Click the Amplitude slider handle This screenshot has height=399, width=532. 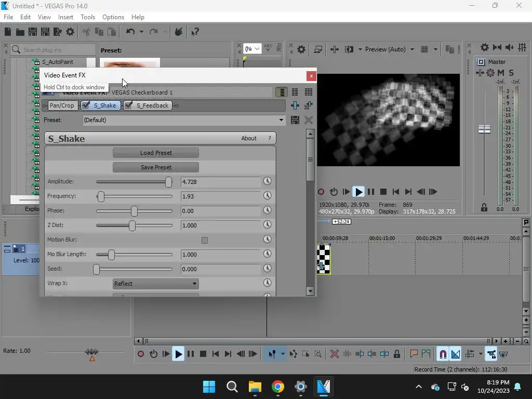(169, 182)
